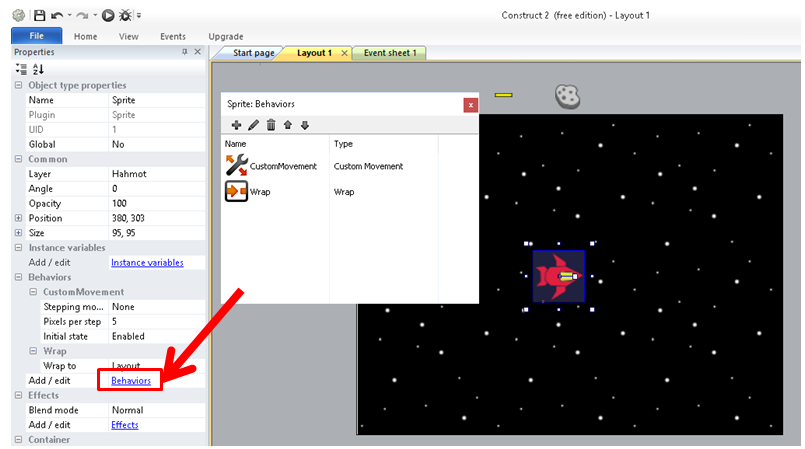
Task: Click the pencil edit behavior icon
Action: (253, 125)
